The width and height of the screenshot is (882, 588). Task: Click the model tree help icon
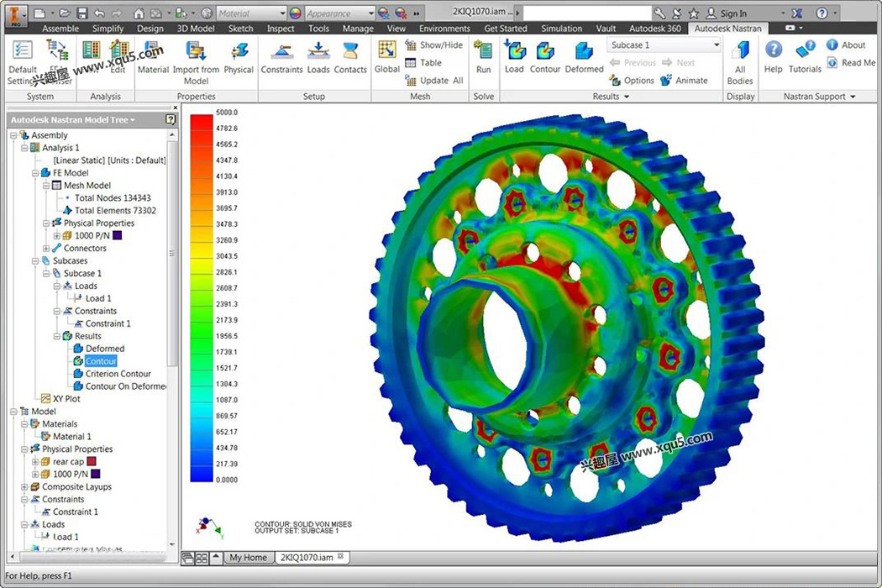click(171, 119)
